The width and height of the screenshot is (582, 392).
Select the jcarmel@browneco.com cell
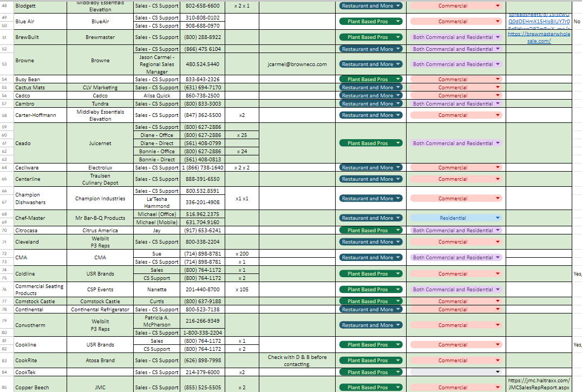297,64
